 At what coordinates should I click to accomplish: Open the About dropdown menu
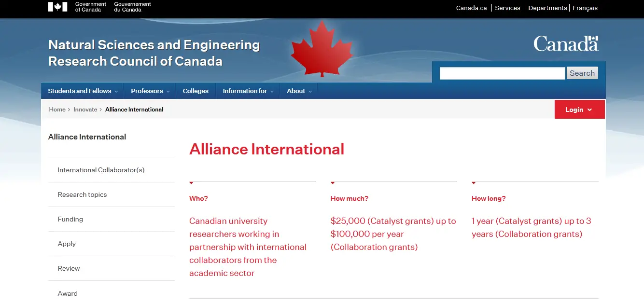pyautogui.click(x=299, y=91)
